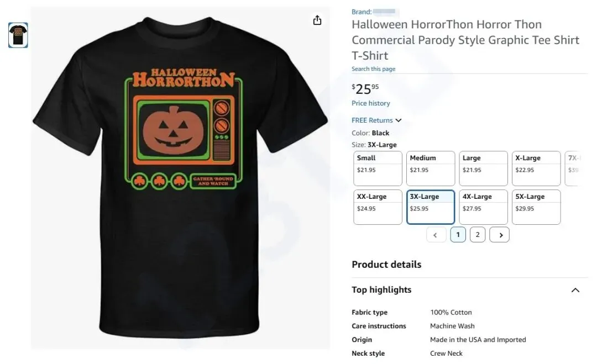The height and width of the screenshot is (364, 597).
Task: Choose size Small
Action: [x=378, y=168]
